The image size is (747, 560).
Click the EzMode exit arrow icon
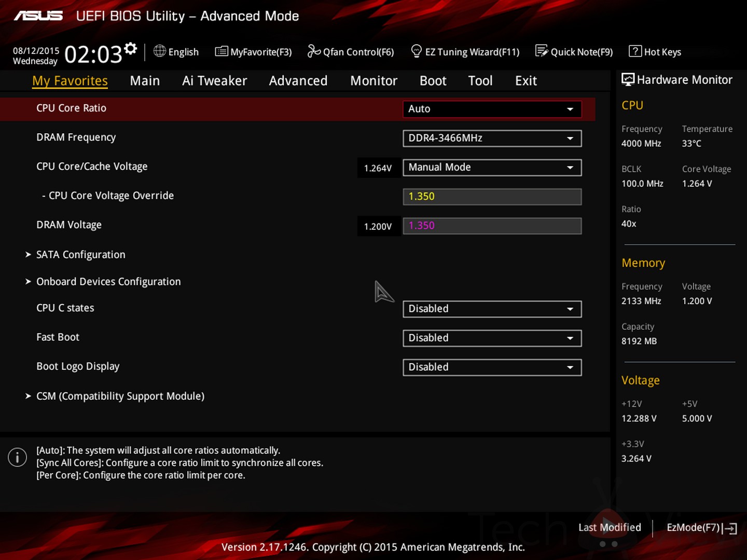730,528
